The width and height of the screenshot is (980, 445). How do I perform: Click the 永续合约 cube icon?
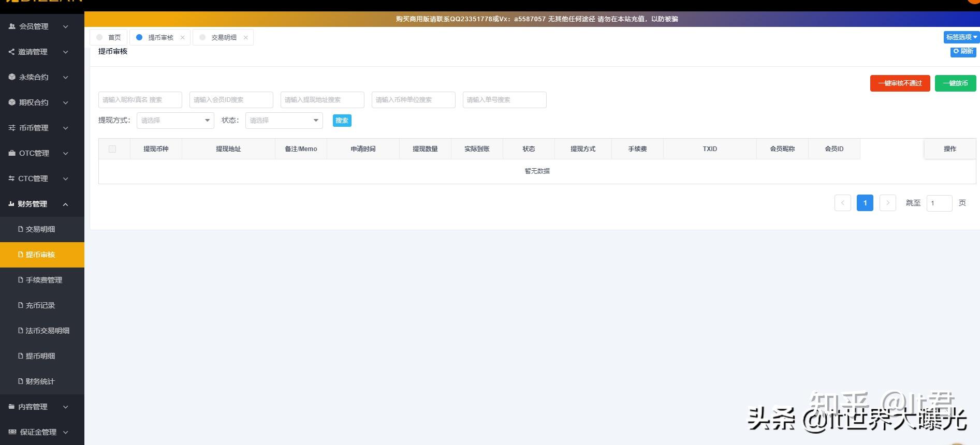pos(12,77)
